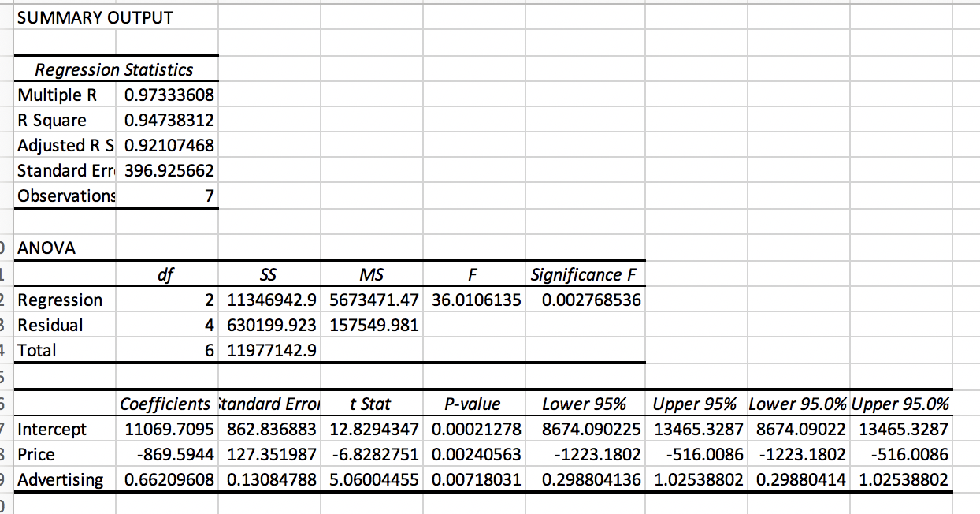Select the Observations label cell

[65, 196]
